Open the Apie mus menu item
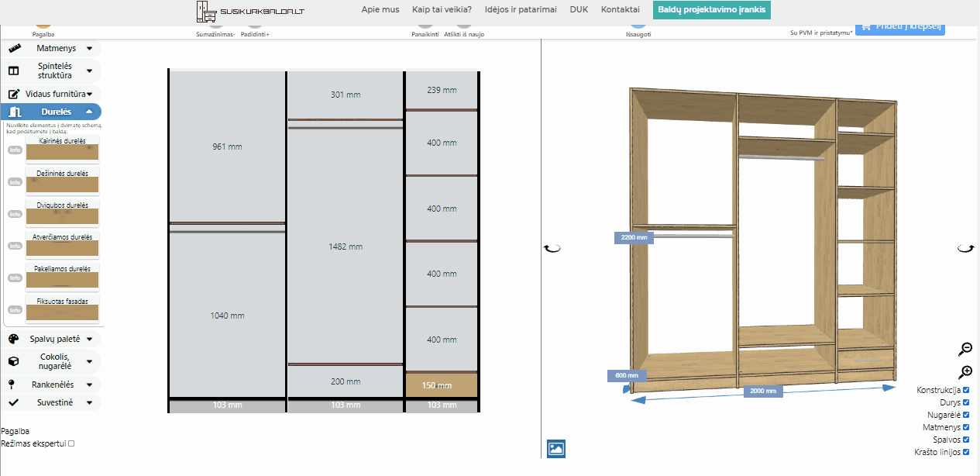Image resolution: width=980 pixels, height=476 pixels. pos(380,9)
